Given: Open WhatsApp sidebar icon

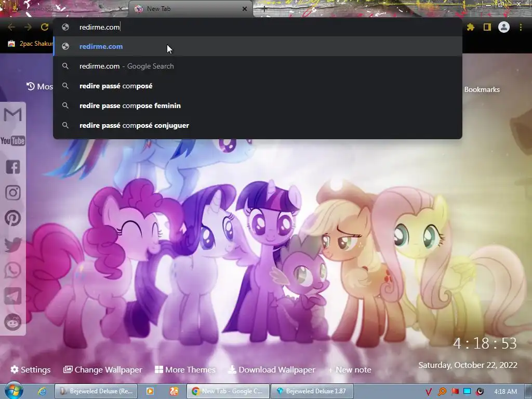Looking at the screenshot, I should [13, 270].
